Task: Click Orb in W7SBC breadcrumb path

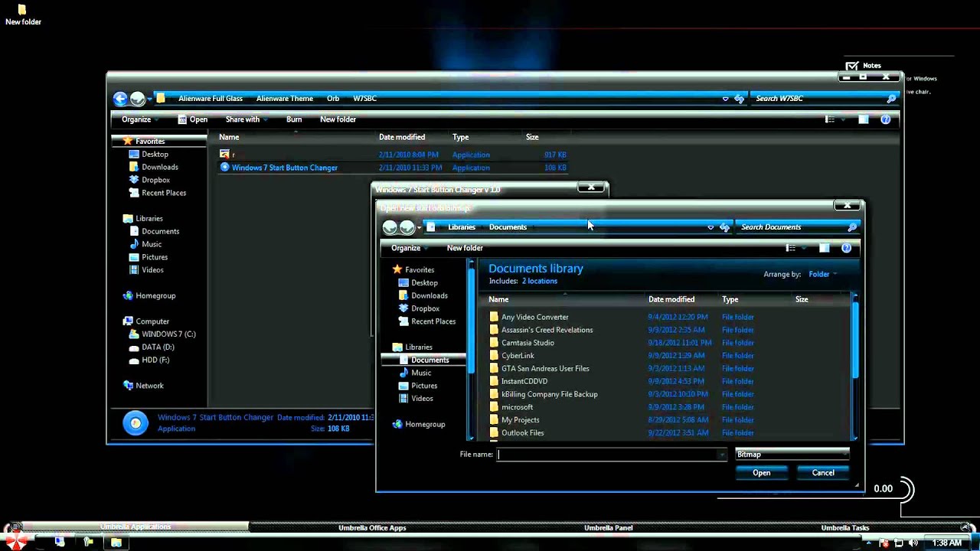Action: (333, 99)
